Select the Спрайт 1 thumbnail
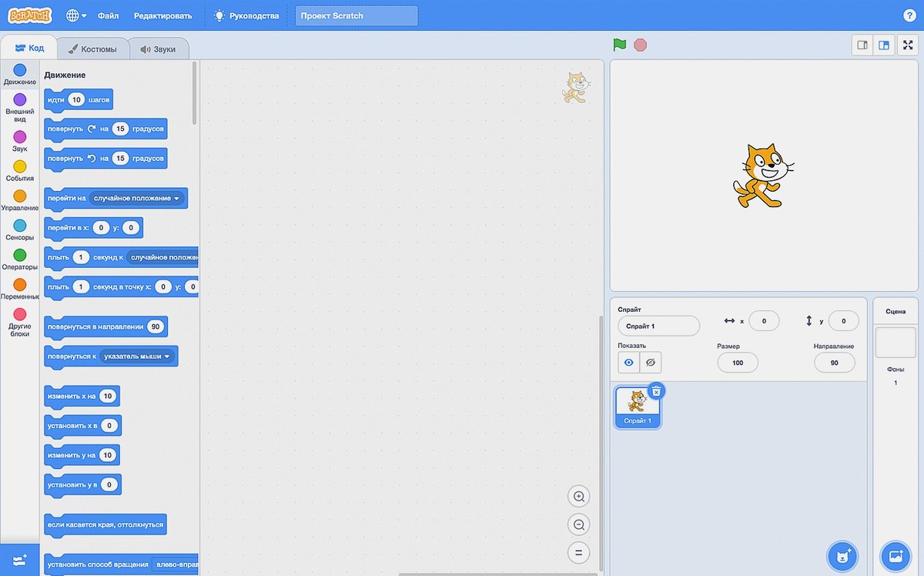The image size is (924, 576). pyautogui.click(x=638, y=407)
